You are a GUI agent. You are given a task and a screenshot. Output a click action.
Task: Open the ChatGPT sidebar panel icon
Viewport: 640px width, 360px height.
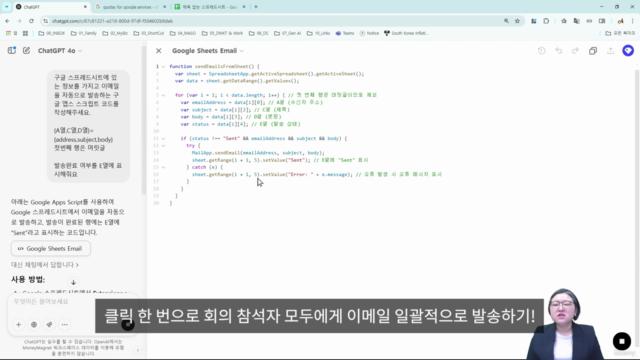[11, 51]
